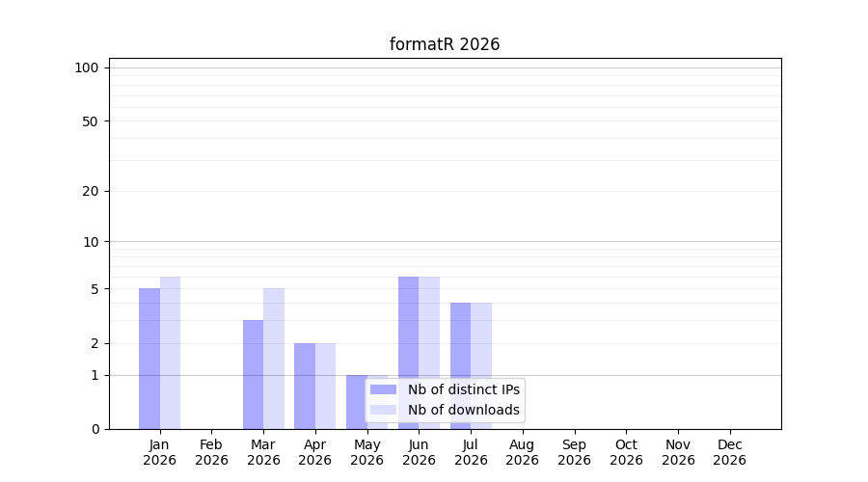The width and height of the screenshot is (868, 482).
Task: Click the Jan 2026 distinct IPs bar
Action: point(149,359)
